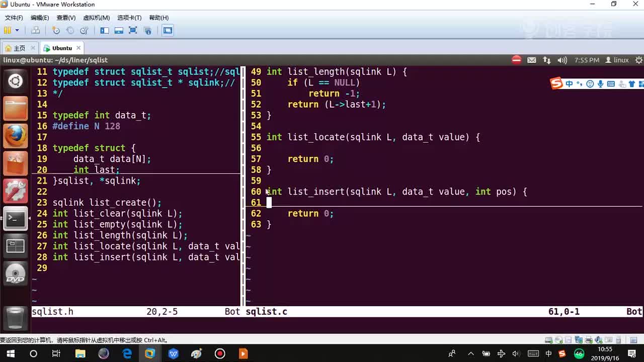Viewport: 644px width, 362px height.
Task: Open the 文件(F) menu
Action: pyautogui.click(x=14, y=18)
